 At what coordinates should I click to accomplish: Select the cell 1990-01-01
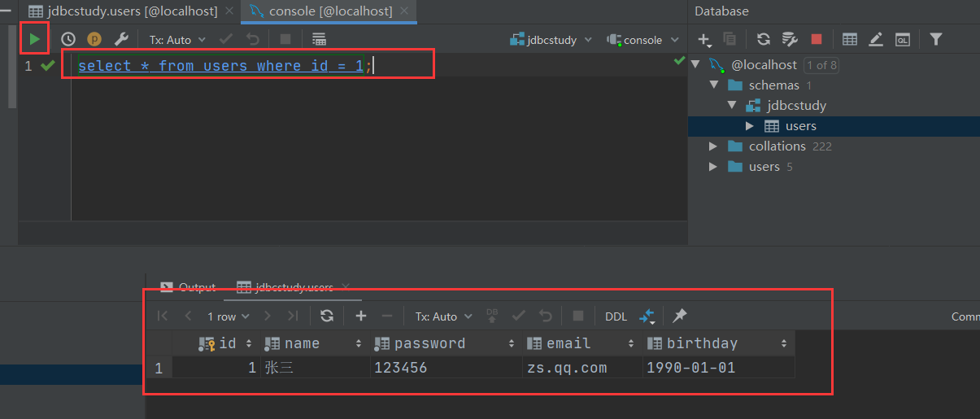point(718,368)
